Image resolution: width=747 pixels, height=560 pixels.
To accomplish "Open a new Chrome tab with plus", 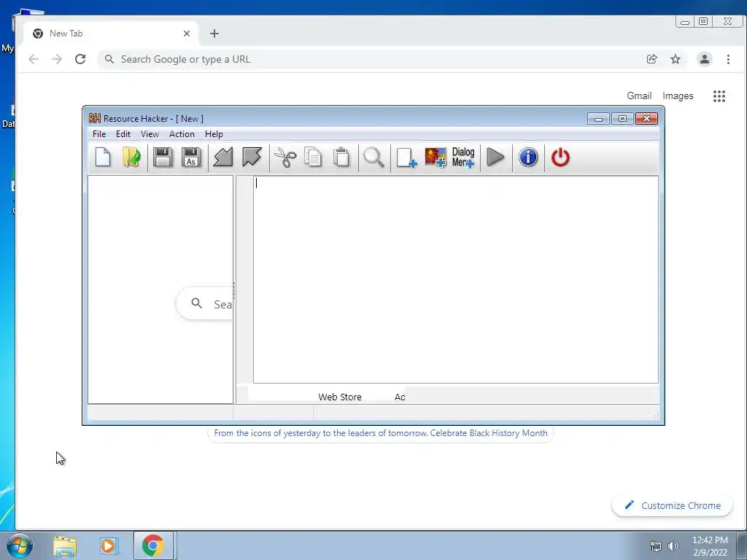I will click(214, 34).
